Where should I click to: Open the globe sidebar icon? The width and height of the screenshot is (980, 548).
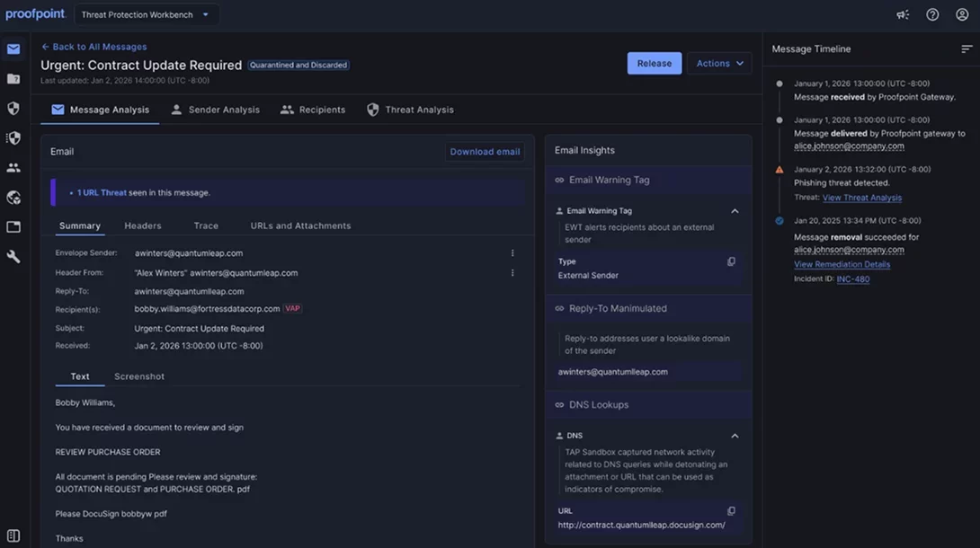point(13,198)
